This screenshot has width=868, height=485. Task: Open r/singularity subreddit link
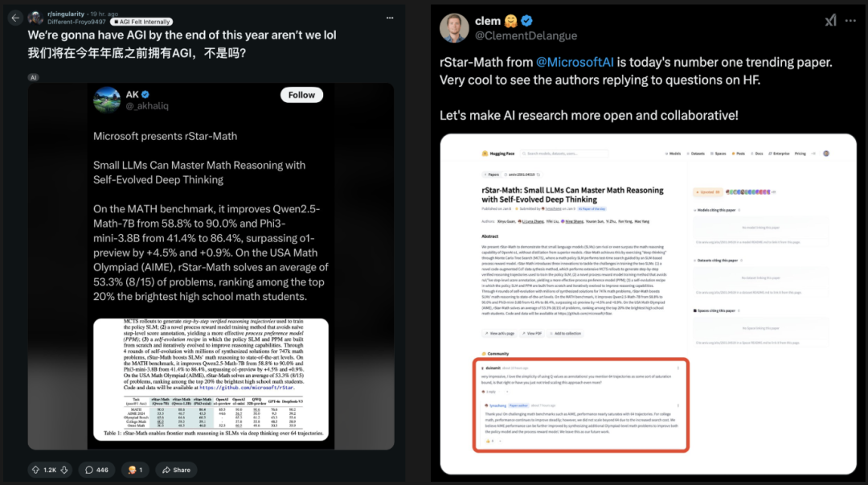coord(66,14)
